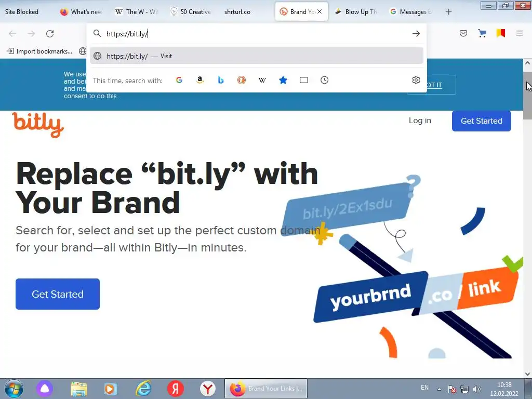Click the yellow-red bookmark flag toolbar icon
Image resolution: width=532 pixels, height=399 pixels.
click(x=501, y=33)
